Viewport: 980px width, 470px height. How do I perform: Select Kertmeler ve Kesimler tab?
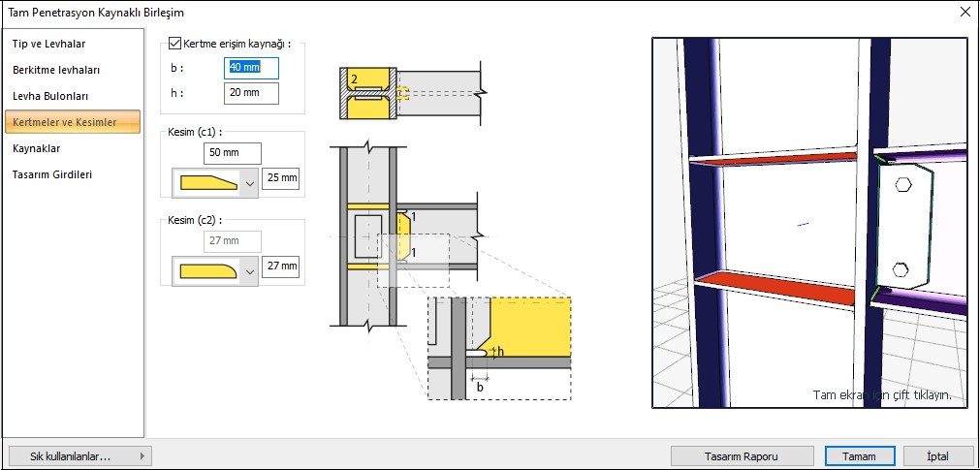[x=65, y=122]
